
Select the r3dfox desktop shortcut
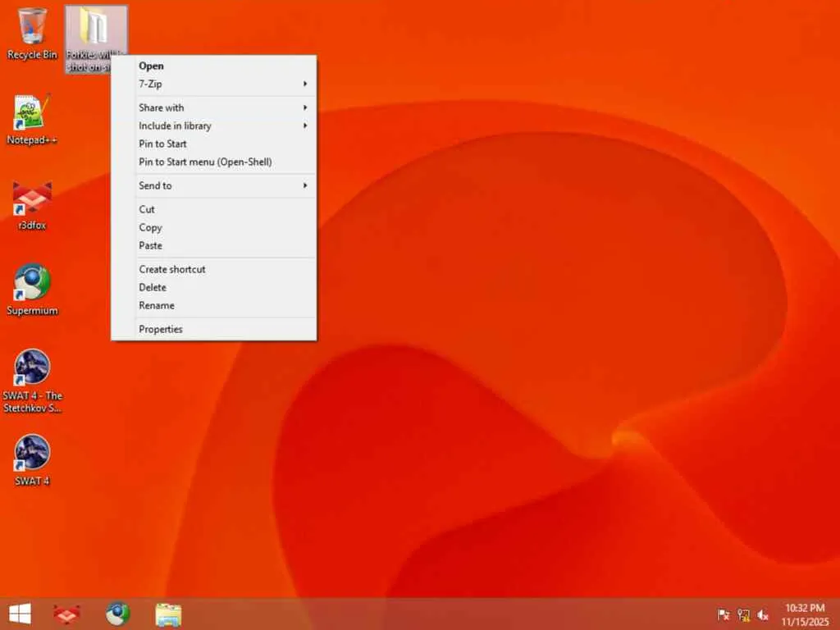point(32,206)
